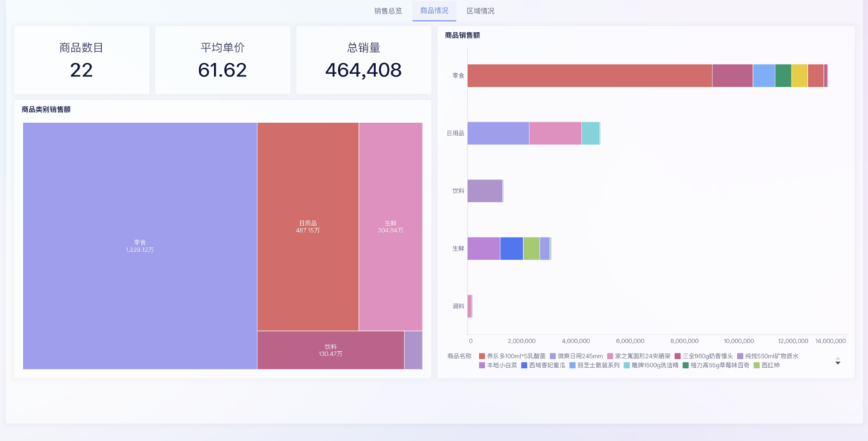Click the 日用品 treemap block
868x441 pixels.
click(307, 226)
